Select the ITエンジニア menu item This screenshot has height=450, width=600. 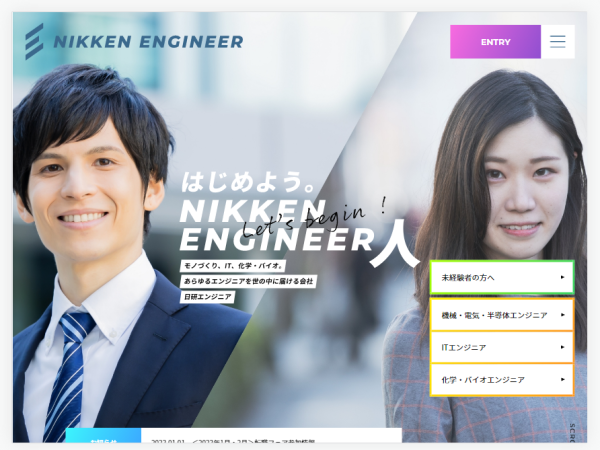pos(502,347)
